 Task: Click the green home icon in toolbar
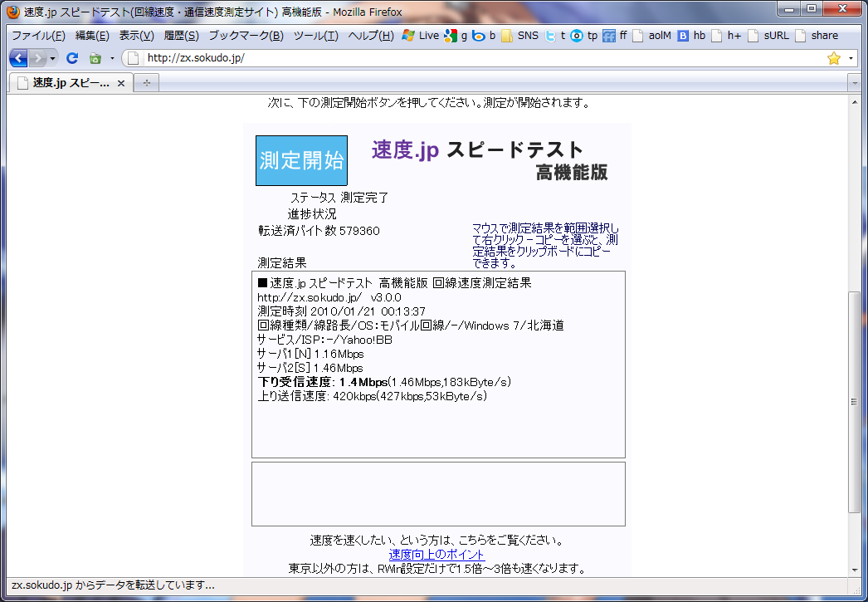tap(95, 57)
